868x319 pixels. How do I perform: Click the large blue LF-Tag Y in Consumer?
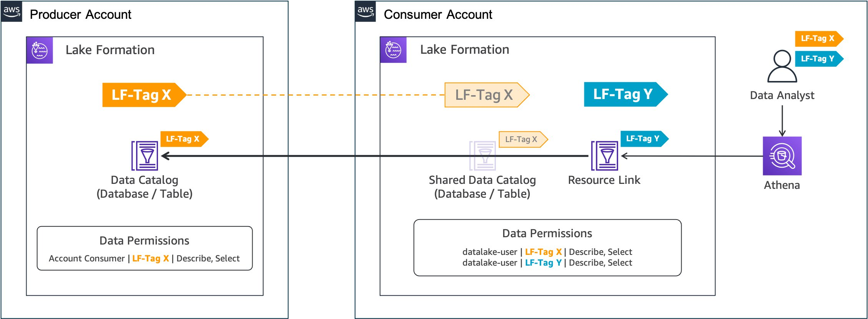626,94
